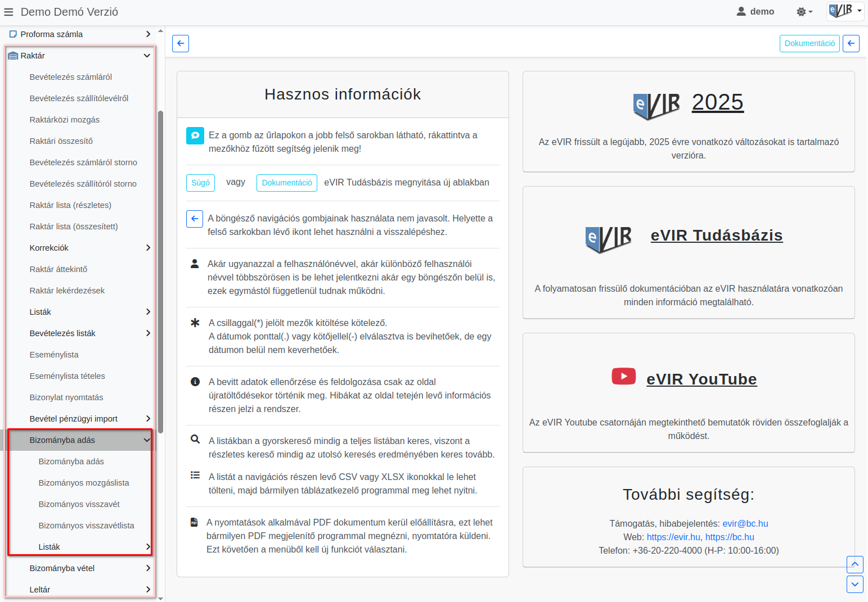The height and width of the screenshot is (602, 868).
Task: Open the 2025 link
Action: [718, 102]
